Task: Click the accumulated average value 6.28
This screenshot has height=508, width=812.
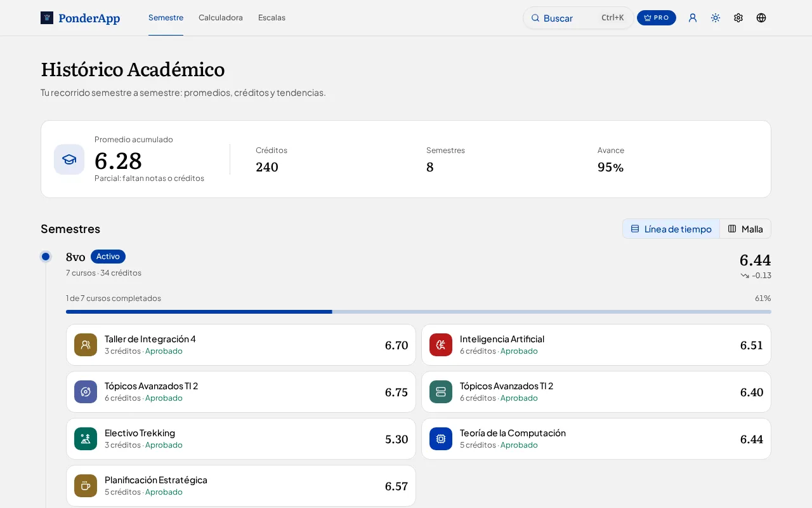Action: click(x=118, y=161)
